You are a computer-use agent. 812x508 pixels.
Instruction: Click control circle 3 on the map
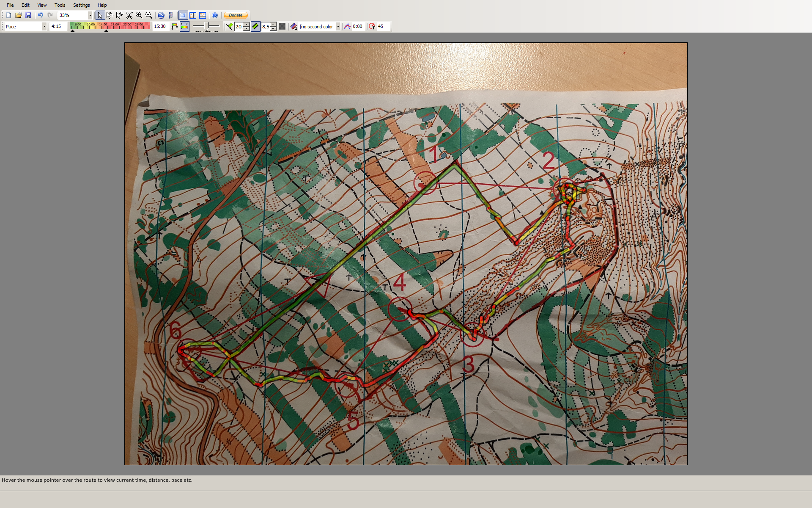[x=472, y=334]
